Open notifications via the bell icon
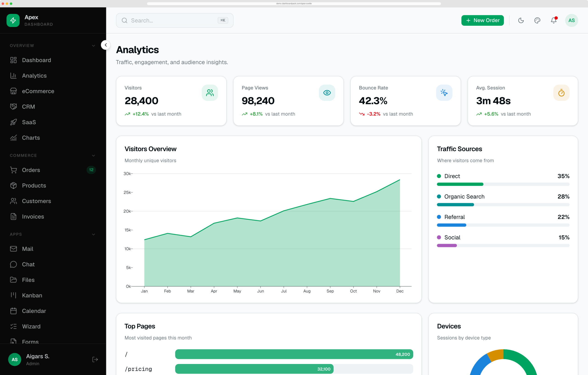This screenshot has height=375, width=588. coord(554,20)
